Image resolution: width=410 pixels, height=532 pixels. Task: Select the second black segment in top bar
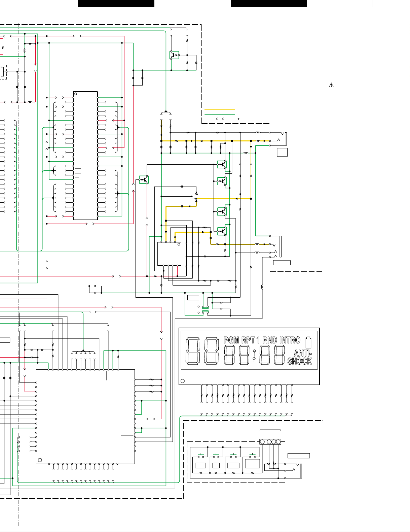pos(268,3)
